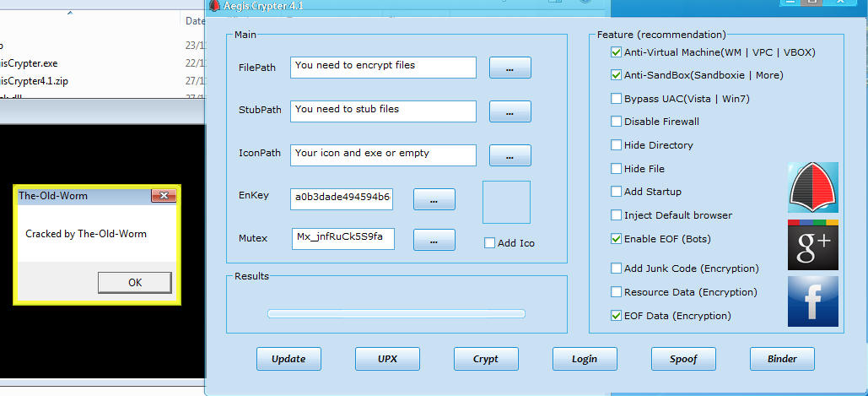Browse for IconPath with ellipsis button
The height and width of the screenshot is (396, 868).
pyautogui.click(x=509, y=155)
